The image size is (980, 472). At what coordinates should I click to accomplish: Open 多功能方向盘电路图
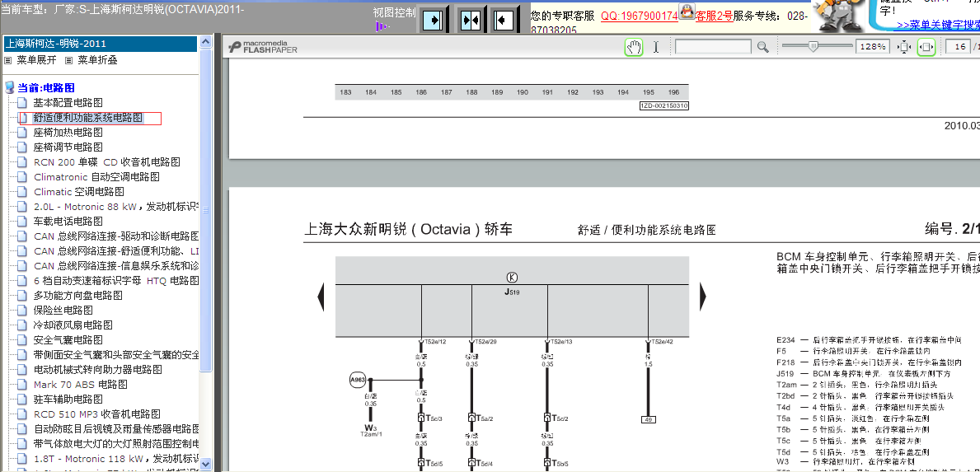click(x=78, y=296)
